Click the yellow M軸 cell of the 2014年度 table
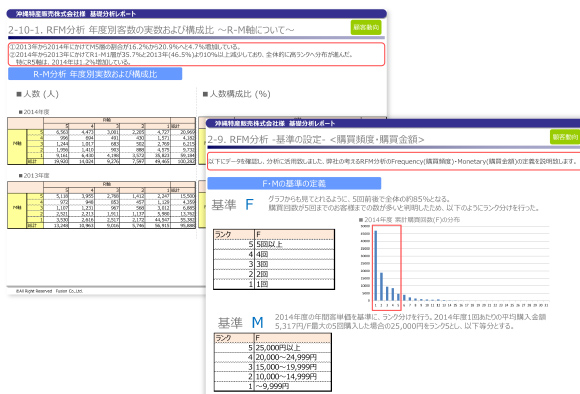580x394 pixels. click(17, 147)
